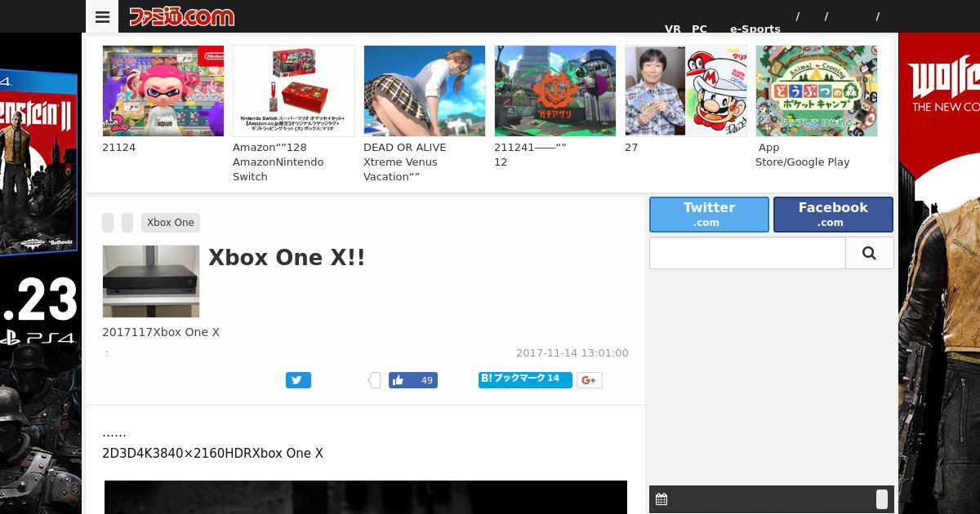Click the white toggle beside the calendar bar
The height and width of the screenshot is (514, 980).
pyautogui.click(x=882, y=499)
